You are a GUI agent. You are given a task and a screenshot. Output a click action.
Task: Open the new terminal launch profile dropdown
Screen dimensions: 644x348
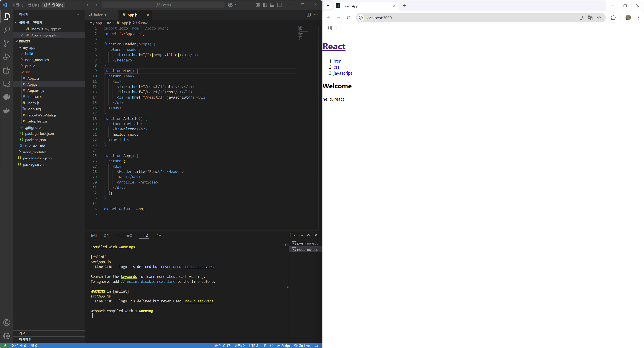point(295,235)
